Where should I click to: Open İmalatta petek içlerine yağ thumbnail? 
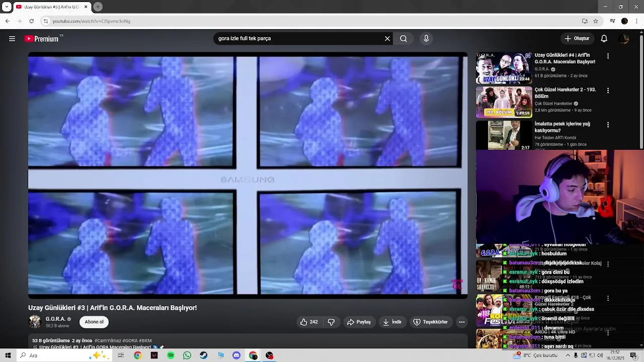click(x=504, y=135)
